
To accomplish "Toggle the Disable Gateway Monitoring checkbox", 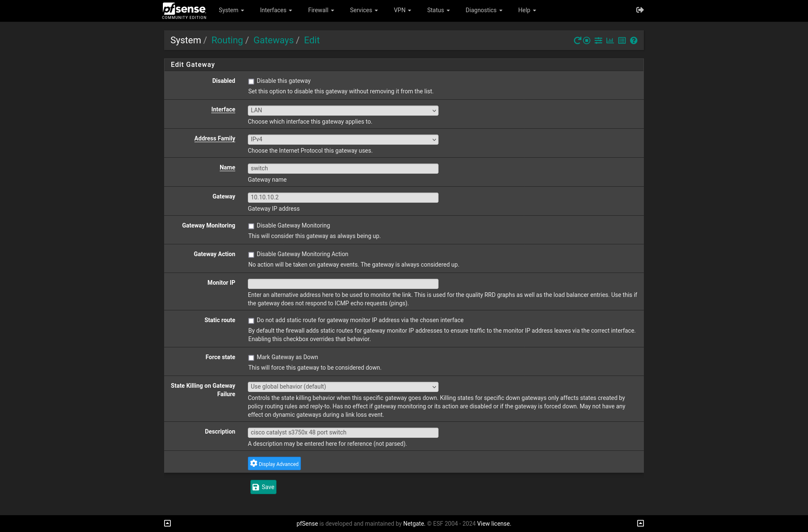I will [251, 226].
